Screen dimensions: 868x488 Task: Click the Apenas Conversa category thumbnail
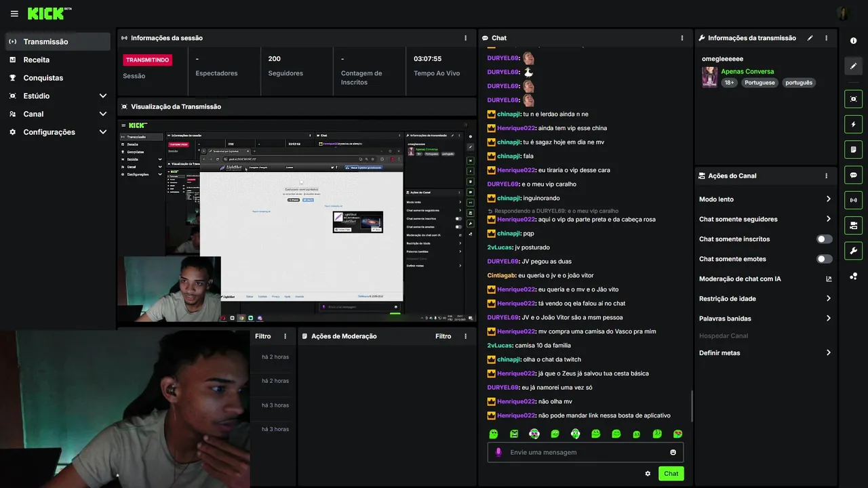[709, 77]
